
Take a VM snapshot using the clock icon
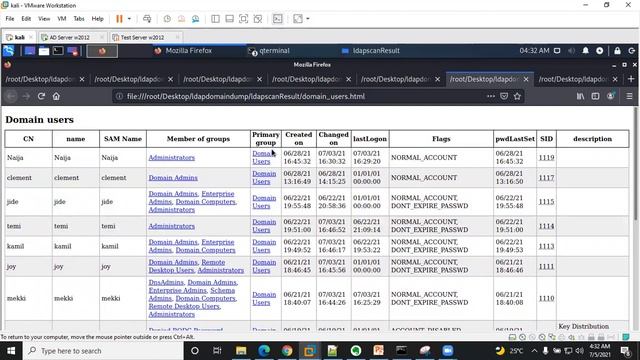tap(167, 19)
